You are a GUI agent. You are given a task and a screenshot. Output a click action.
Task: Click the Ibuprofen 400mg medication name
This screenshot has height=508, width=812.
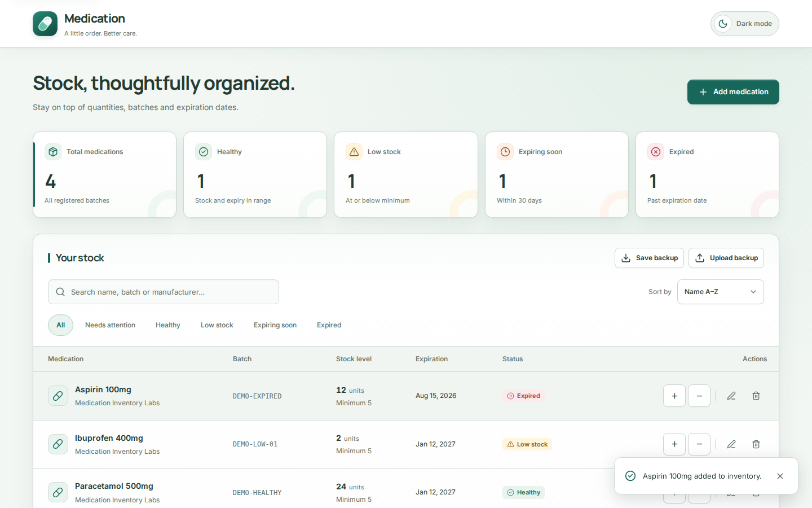click(109, 438)
